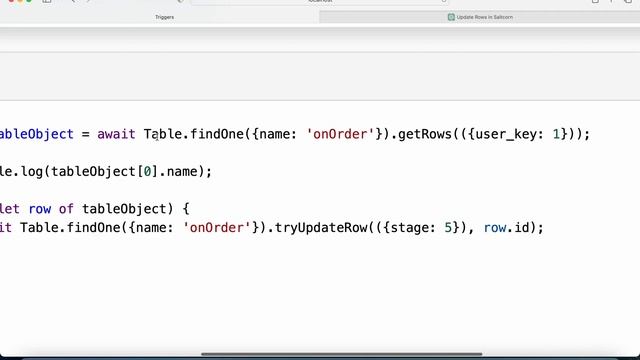Viewport: 640px width, 360px height.
Task: Click 'tableObject' in the for loop header
Action: click(124, 209)
